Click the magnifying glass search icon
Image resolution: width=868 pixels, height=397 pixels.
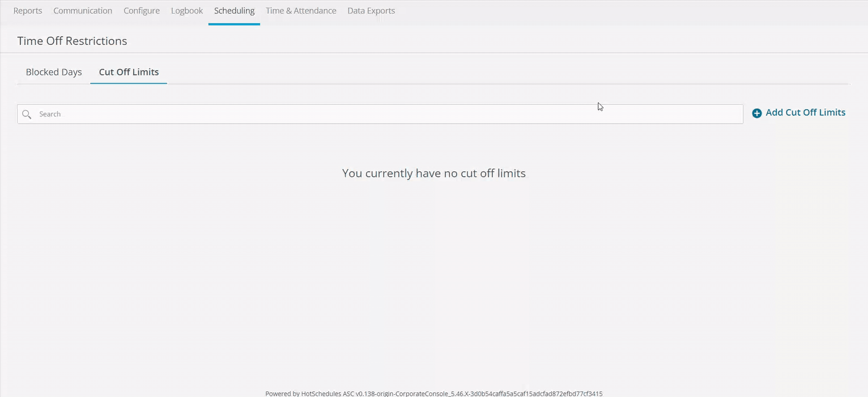pyautogui.click(x=27, y=115)
